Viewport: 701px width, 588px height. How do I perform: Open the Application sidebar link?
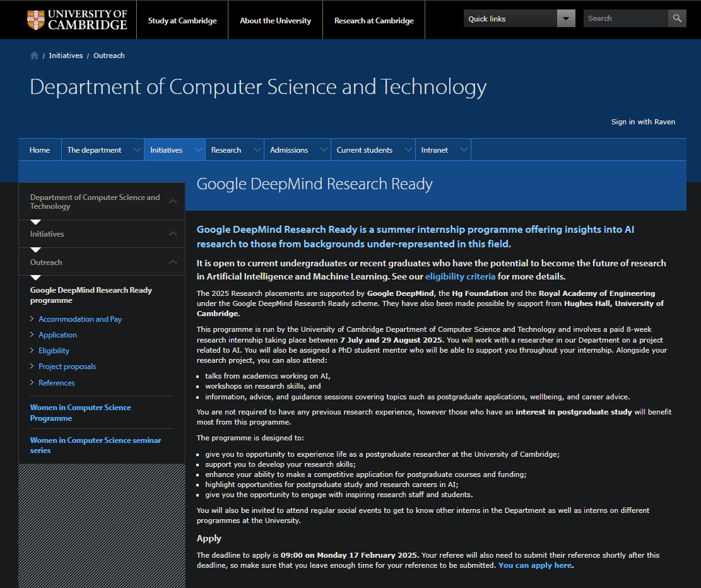[x=57, y=335]
